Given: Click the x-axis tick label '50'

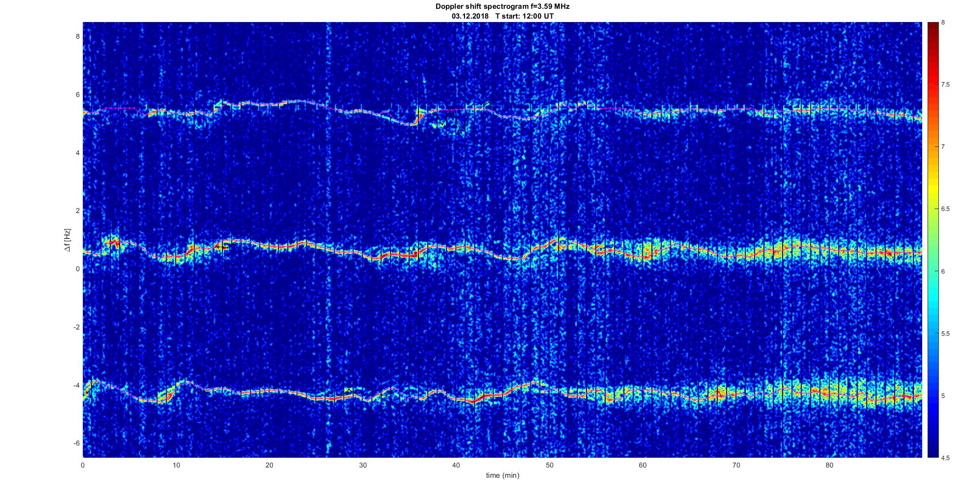Looking at the screenshot, I should (x=549, y=466).
